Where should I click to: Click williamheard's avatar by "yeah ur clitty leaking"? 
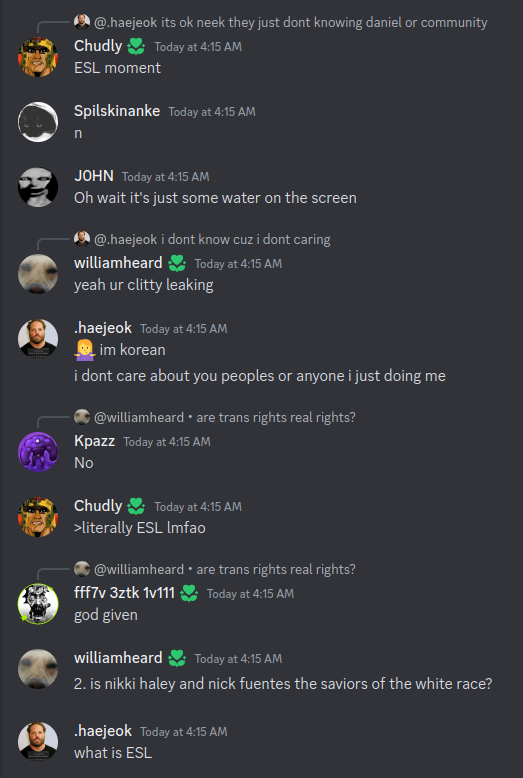pos(38,273)
